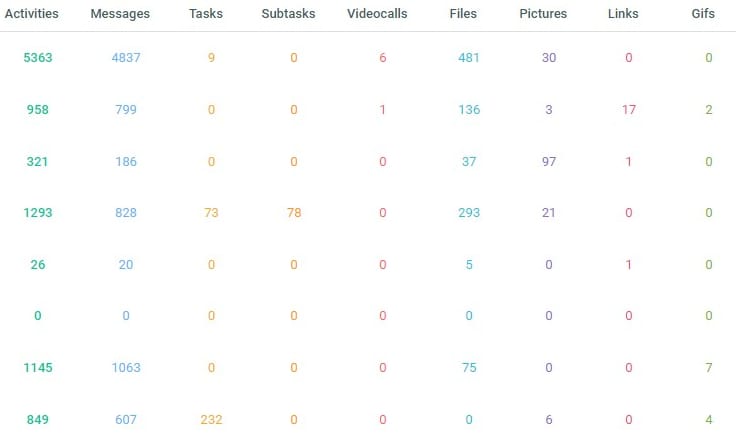Click the 97 pictures value
736x442 pixels.
pos(548,161)
